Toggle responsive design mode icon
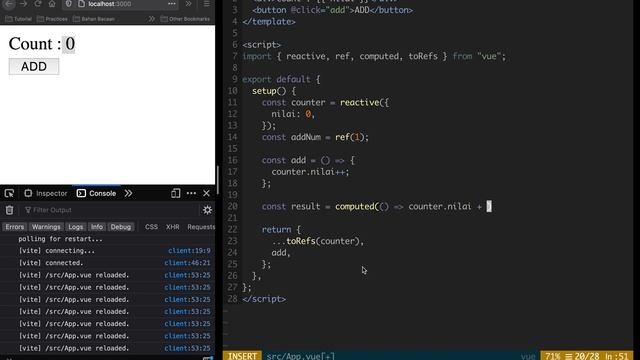 click(176, 193)
